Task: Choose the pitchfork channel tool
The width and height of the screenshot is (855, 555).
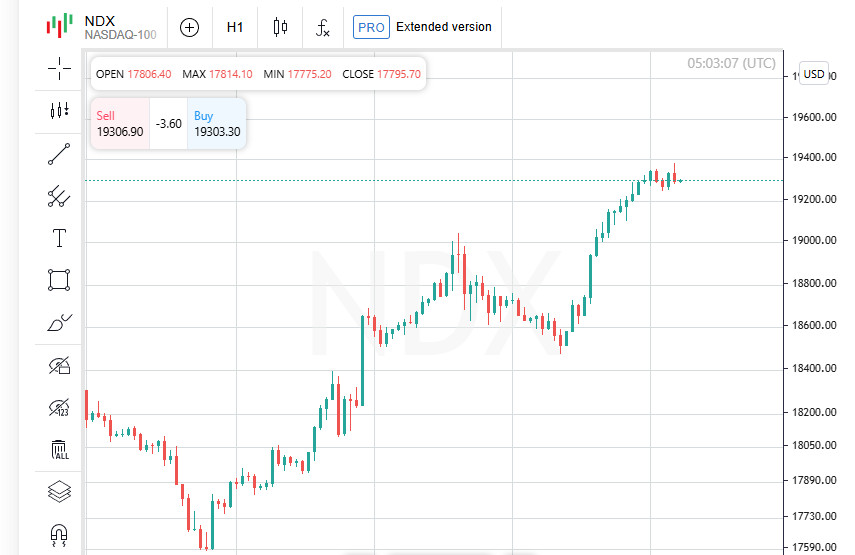Action: coord(59,196)
